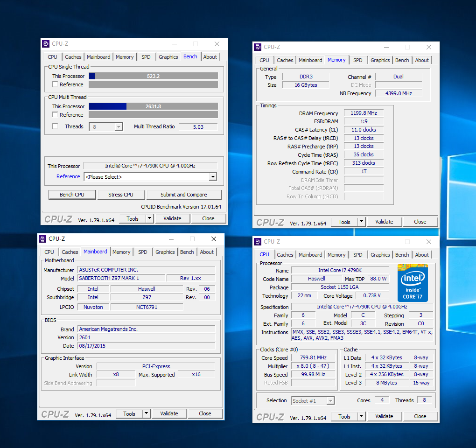Click Validate in the Memory window
The width and height of the screenshot is (476, 448).
click(x=385, y=222)
